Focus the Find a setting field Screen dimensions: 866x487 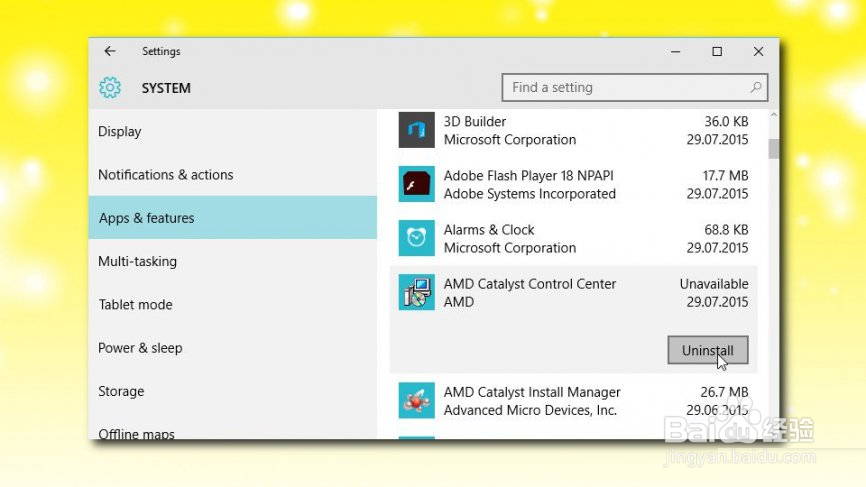635,87
